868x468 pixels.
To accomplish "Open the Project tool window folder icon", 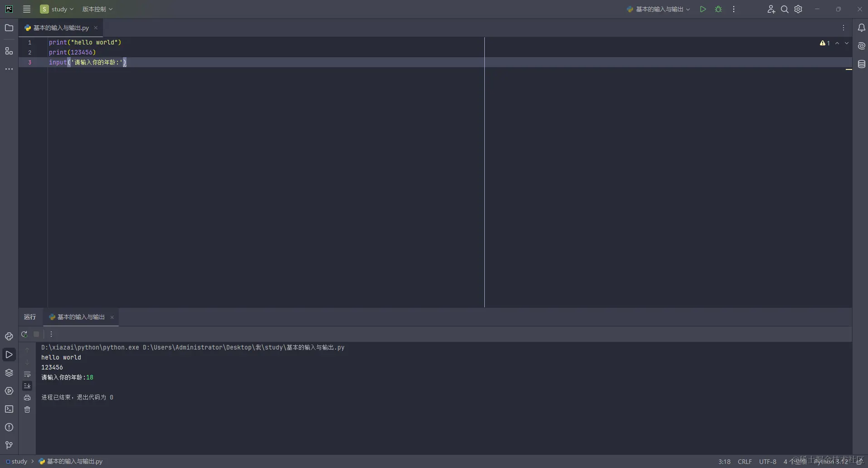I will pos(9,28).
